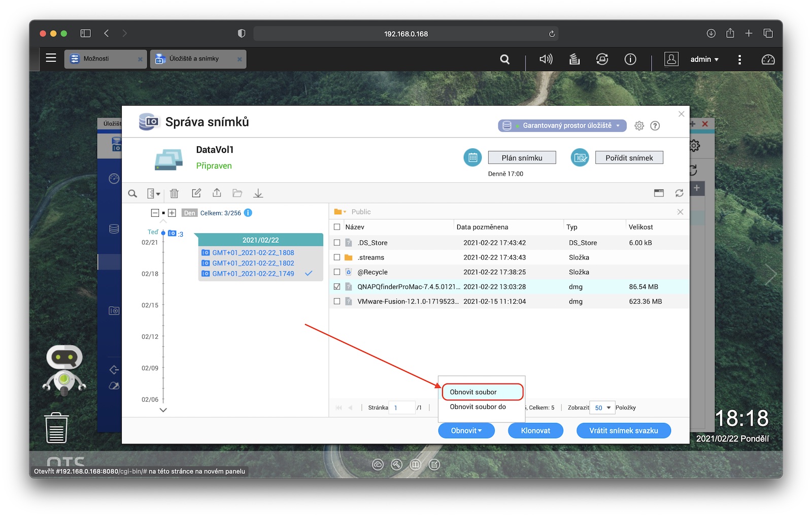The height and width of the screenshot is (517, 812).
Task: Check the .DS_Store file checkbox
Action: point(337,243)
